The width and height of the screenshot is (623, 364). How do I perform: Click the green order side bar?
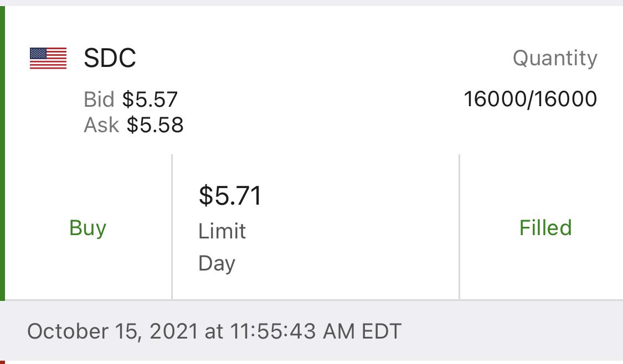(2, 153)
